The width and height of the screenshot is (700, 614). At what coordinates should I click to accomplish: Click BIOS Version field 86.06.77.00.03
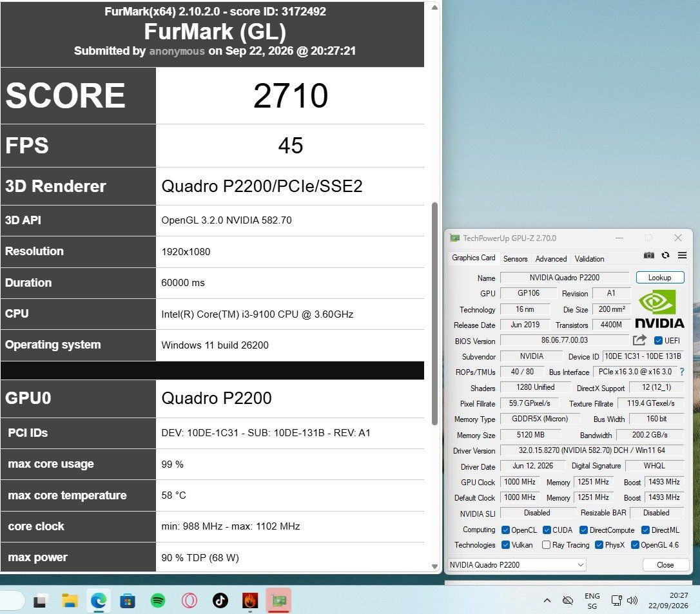564,340
